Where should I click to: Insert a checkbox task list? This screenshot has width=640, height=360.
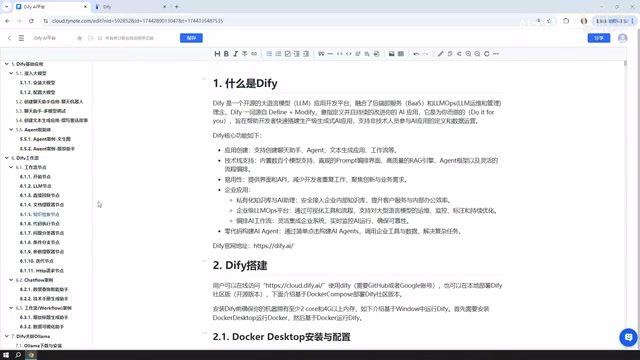pyautogui.click(x=287, y=54)
